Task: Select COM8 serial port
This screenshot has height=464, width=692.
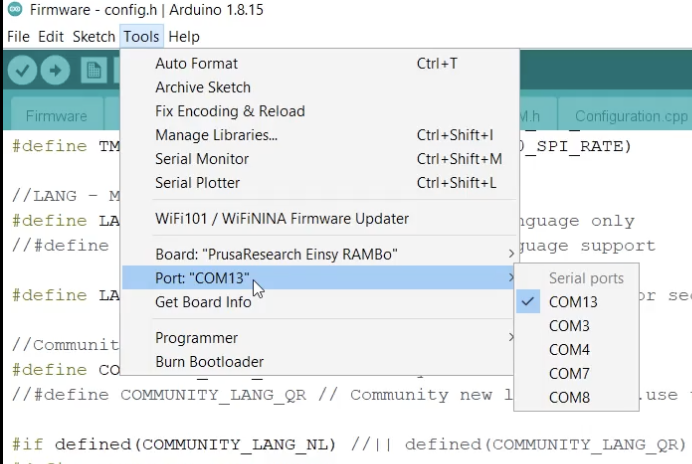Action: pyautogui.click(x=576, y=397)
